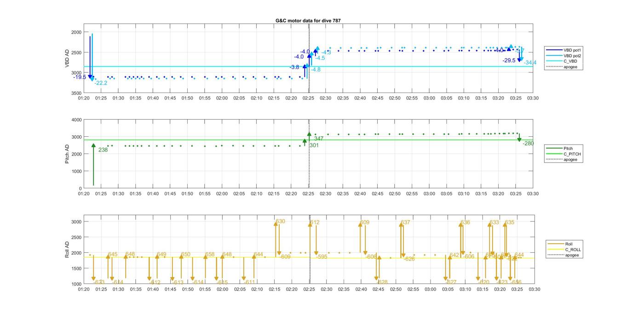
Task: Click the '635' roll data label
Action: tap(510, 222)
